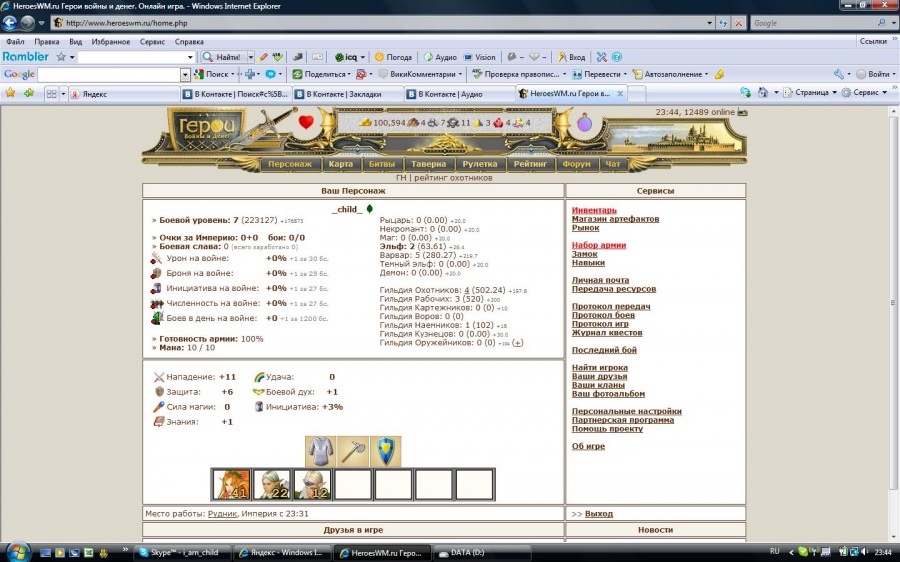The height and width of the screenshot is (562, 900).
Task: Open the Избранное menu
Action: click(x=111, y=41)
